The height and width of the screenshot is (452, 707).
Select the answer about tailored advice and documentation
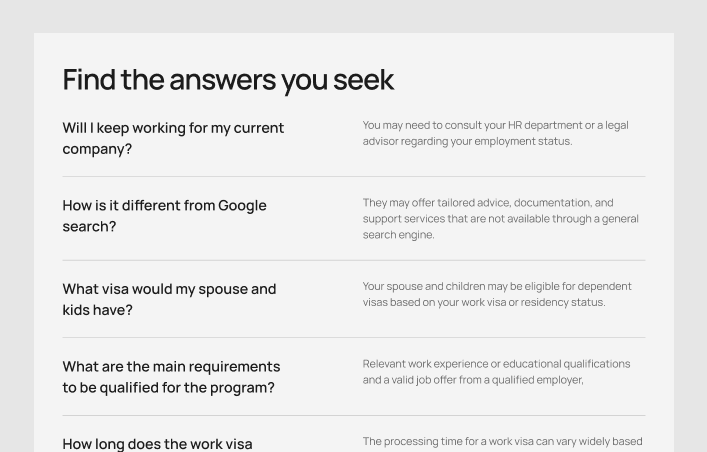(x=500, y=218)
